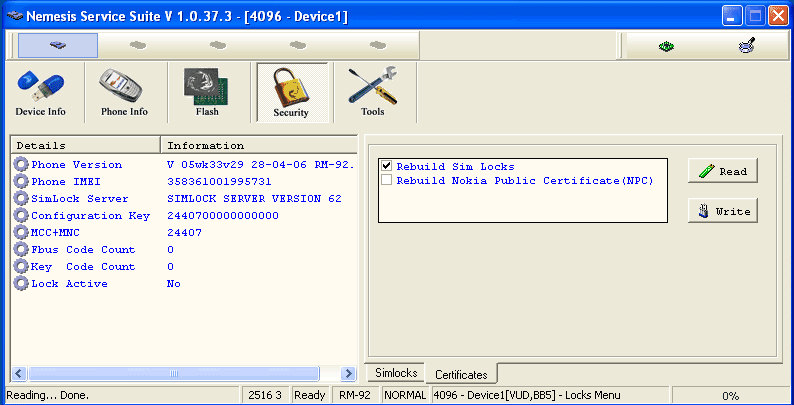
Task: Minimize the Nemesis Service Suite window
Action: coord(731,16)
